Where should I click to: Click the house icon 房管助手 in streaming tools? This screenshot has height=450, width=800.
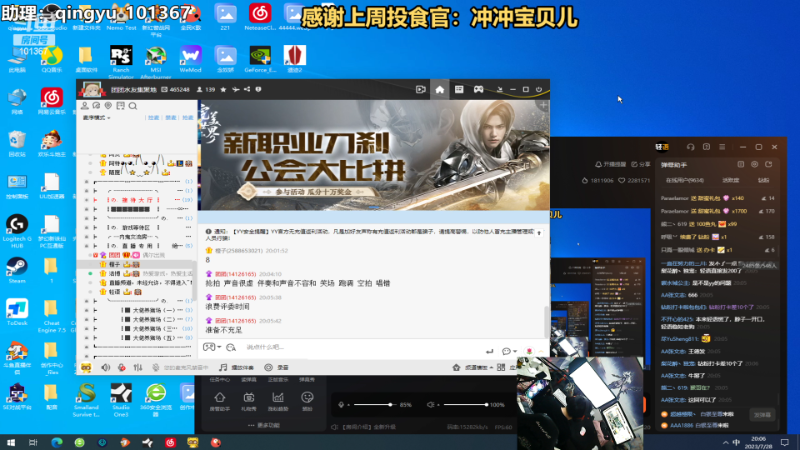pos(220,401)
